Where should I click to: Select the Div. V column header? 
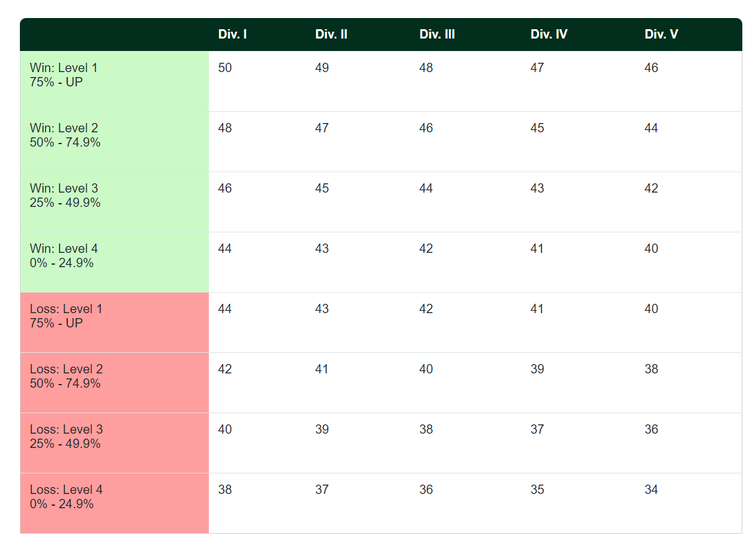(x=661, y=35)
